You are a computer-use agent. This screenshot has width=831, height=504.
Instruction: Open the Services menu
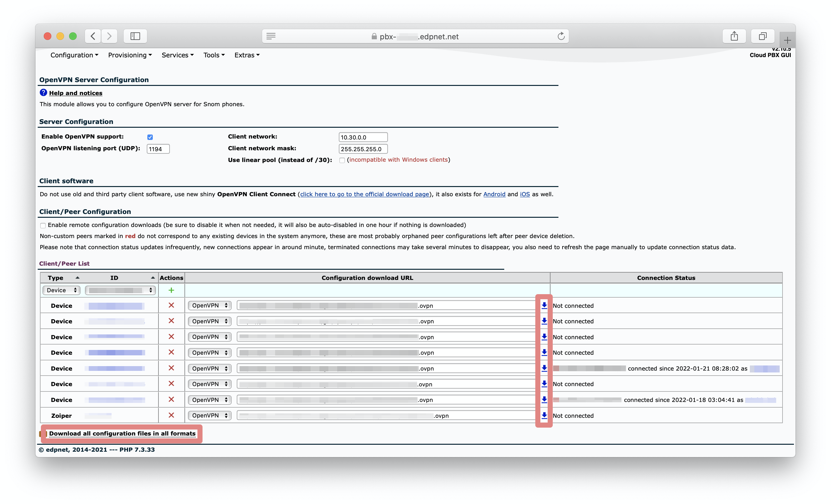point(178,55)
